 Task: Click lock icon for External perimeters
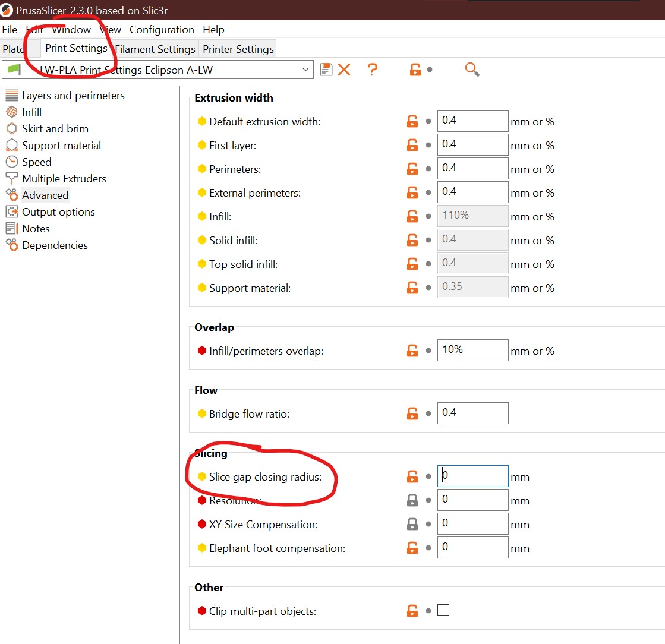[x=412, y=192]
